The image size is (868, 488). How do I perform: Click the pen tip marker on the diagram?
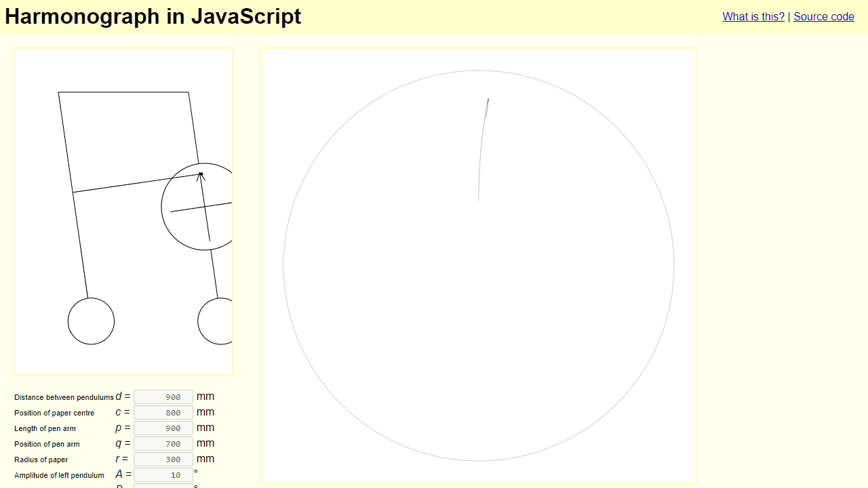pos(201,175)
